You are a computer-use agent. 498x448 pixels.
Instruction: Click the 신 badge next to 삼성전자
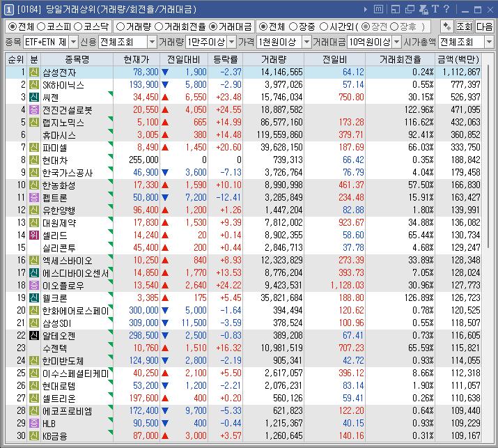34,72
